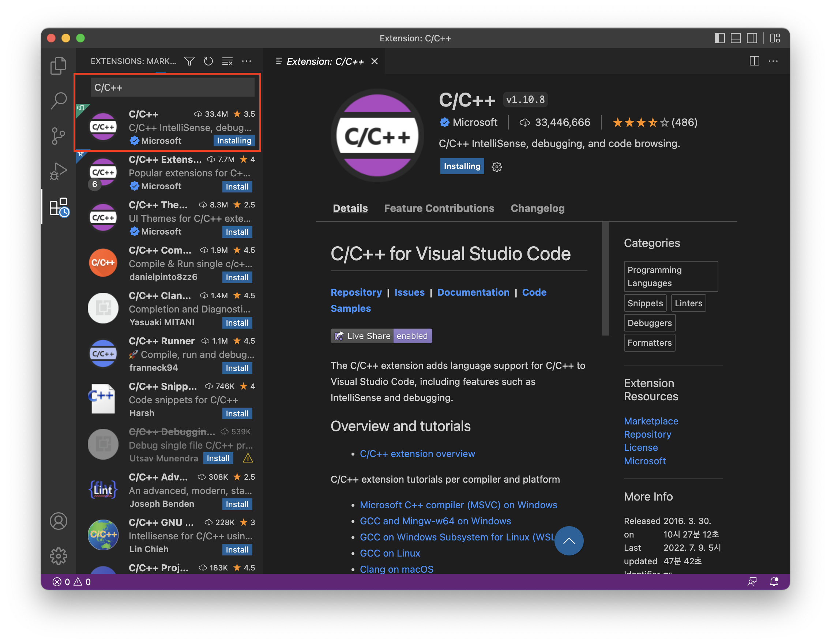Viewport: 831px width, 644px height.
Task: Open Views and More Actions menu
Action: (x=247, y=61)
